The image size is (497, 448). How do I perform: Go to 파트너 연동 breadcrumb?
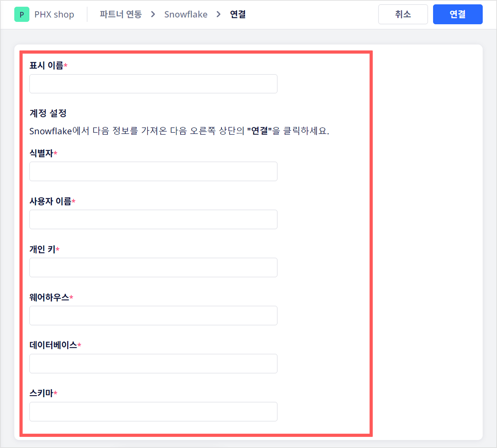[x=121, y=14]
